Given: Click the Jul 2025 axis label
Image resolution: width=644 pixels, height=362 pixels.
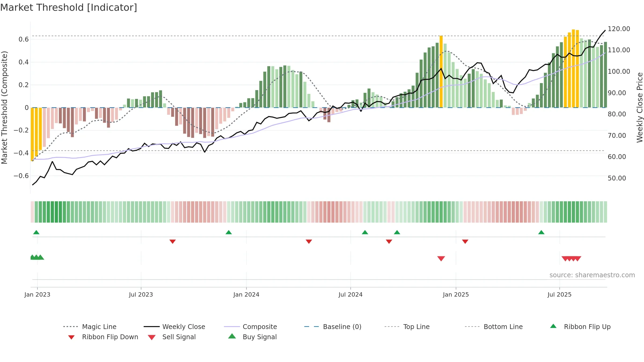Looking at the screenshot, I should (559, 294).
